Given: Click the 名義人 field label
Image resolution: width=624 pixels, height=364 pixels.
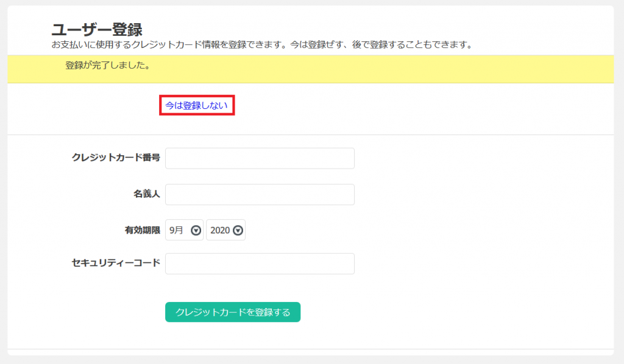Looking at the screenshot, I should tap(146, 194).
